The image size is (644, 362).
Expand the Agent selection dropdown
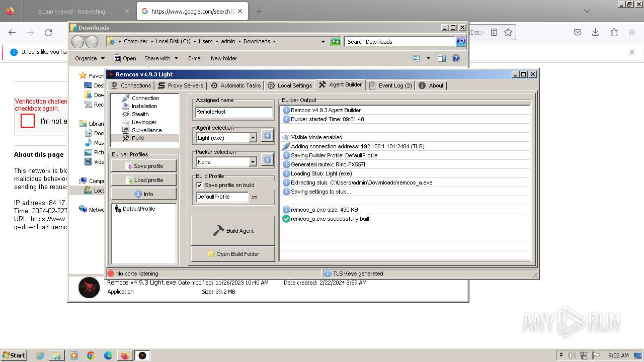pos(253,138)
